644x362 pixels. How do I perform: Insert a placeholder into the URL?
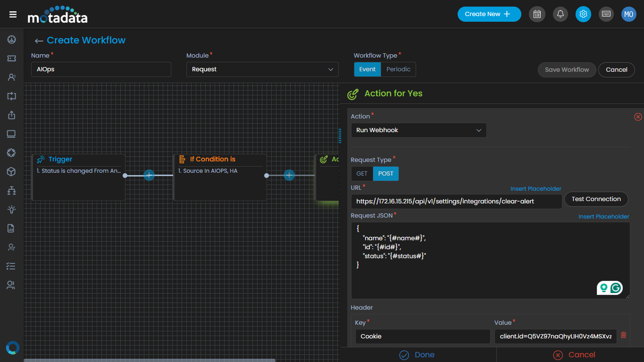536,189
